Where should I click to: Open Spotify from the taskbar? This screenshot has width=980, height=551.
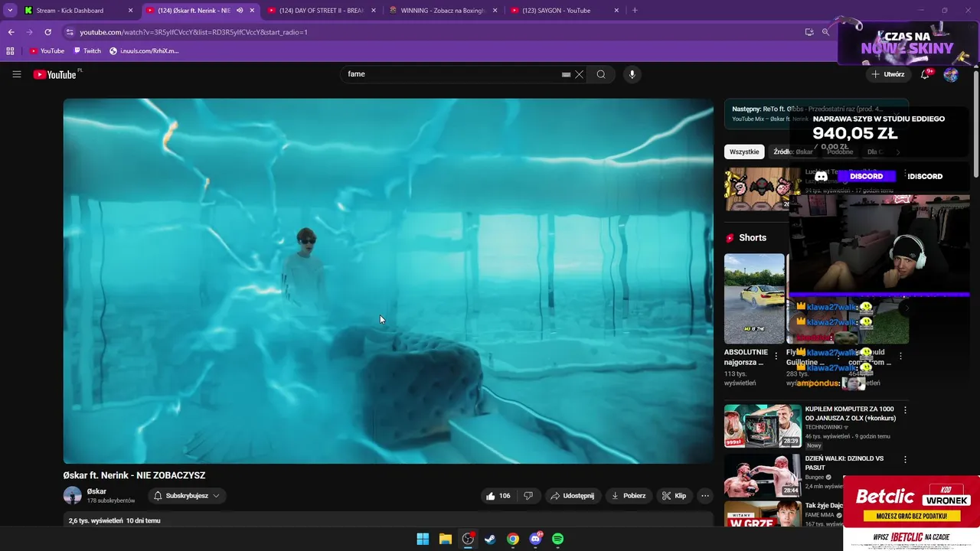(x=558, y=539)
